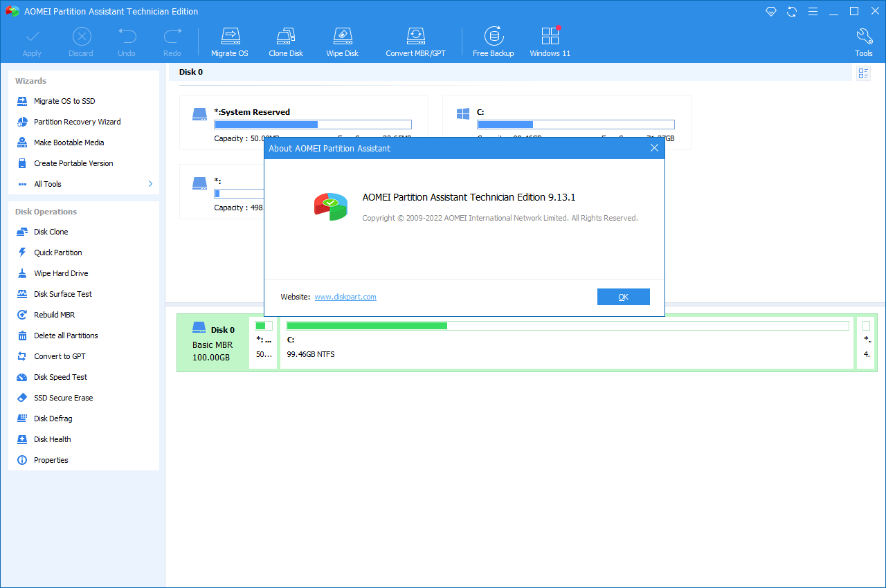Launch Clone Disk from the top toolbar
This screenshot has height=588, width=886.
pos(286,43)
